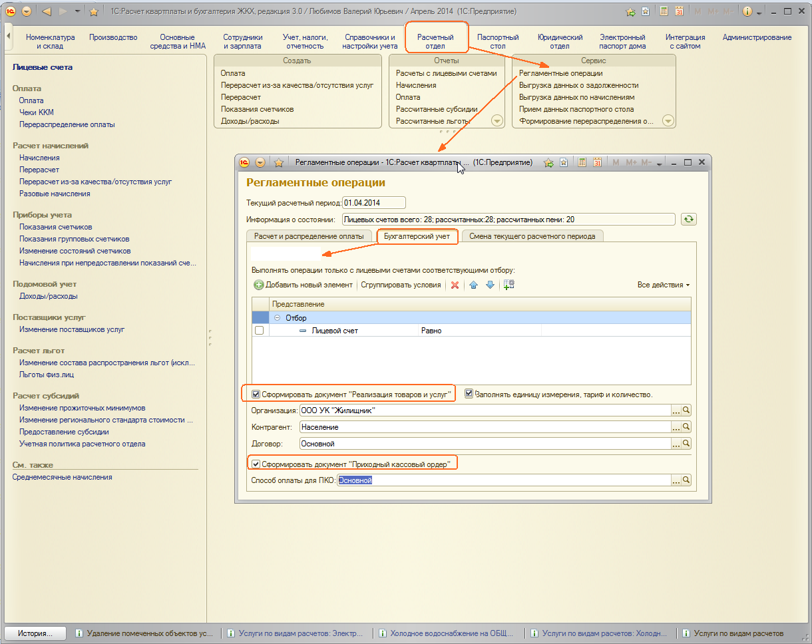Click search magnifier for Способ оплаты field
The width and height of the screenshot is (812, 644).
(686, 480)
